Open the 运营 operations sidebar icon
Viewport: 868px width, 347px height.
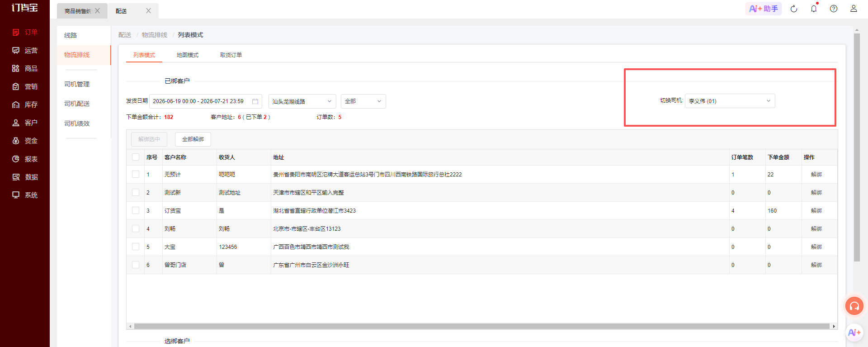click(16, 50)
